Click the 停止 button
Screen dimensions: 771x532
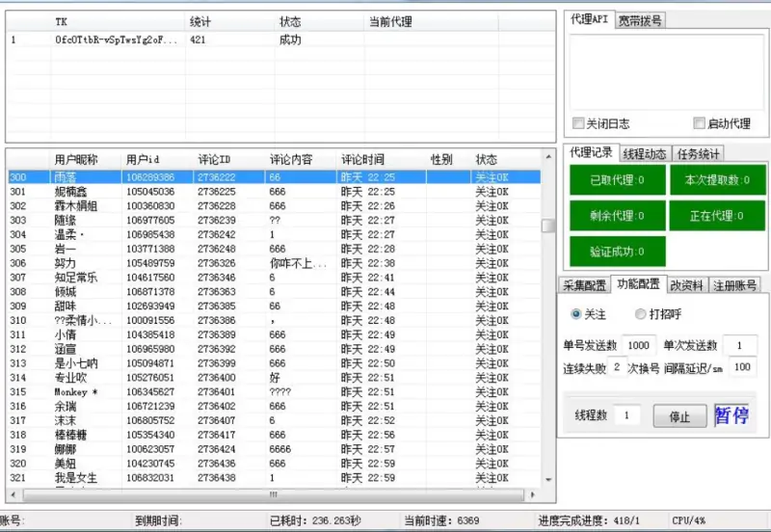coord(679,416)
